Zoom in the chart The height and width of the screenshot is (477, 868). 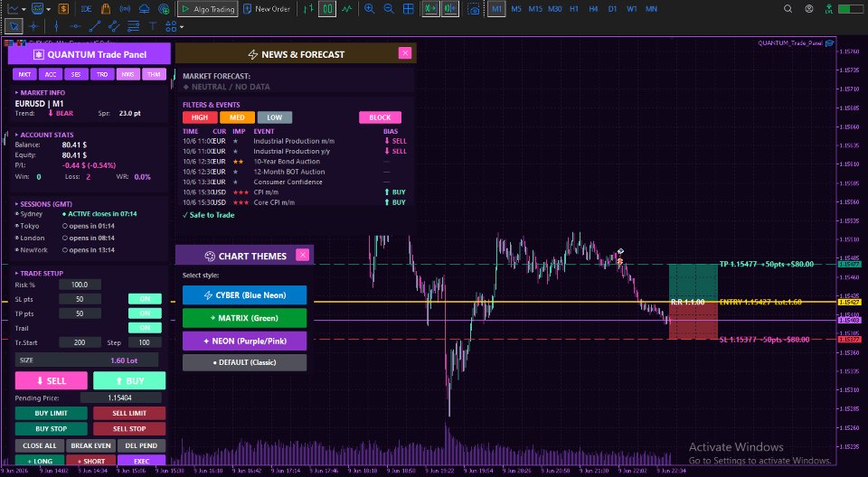pos(369,9)
